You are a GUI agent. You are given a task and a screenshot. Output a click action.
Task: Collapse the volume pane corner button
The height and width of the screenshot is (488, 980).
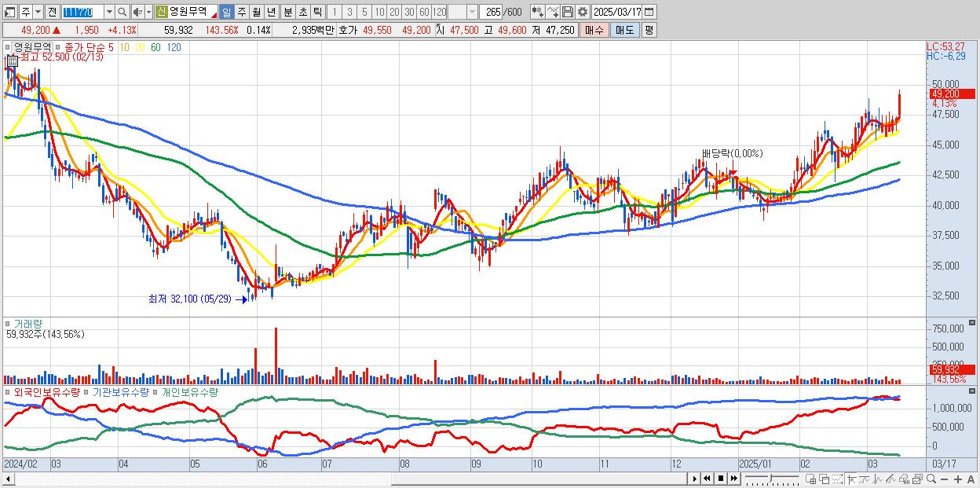(974, 323)
